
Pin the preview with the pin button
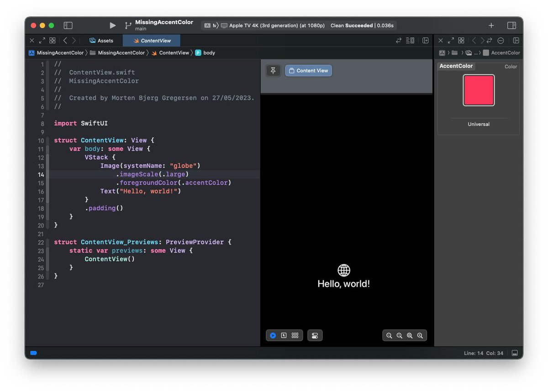pos(273,71)
